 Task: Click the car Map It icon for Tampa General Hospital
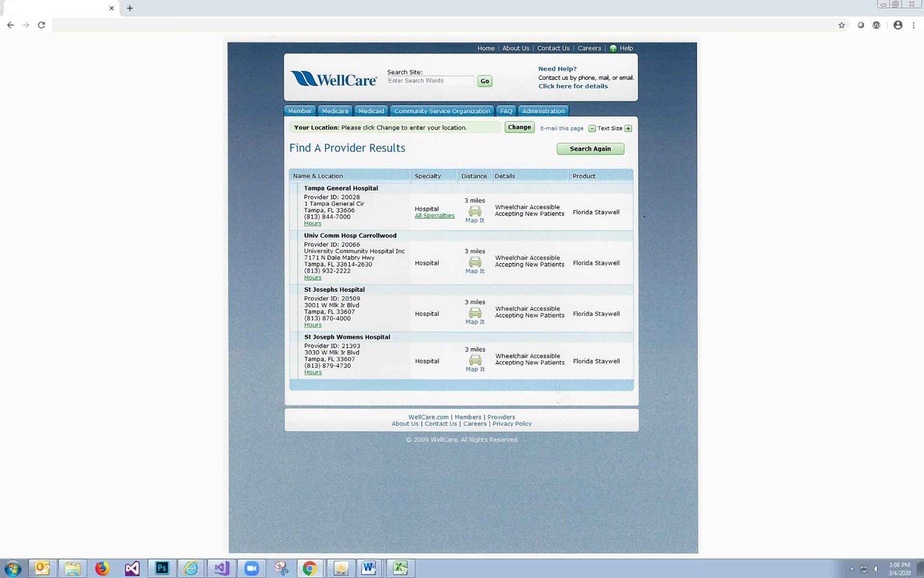pyautogui.click(x=475, y=211)
